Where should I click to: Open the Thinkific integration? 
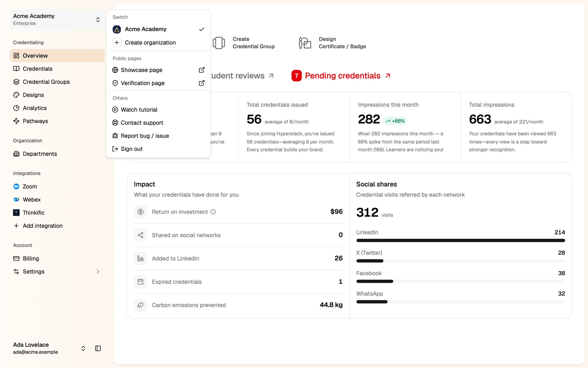click(57, 213)
